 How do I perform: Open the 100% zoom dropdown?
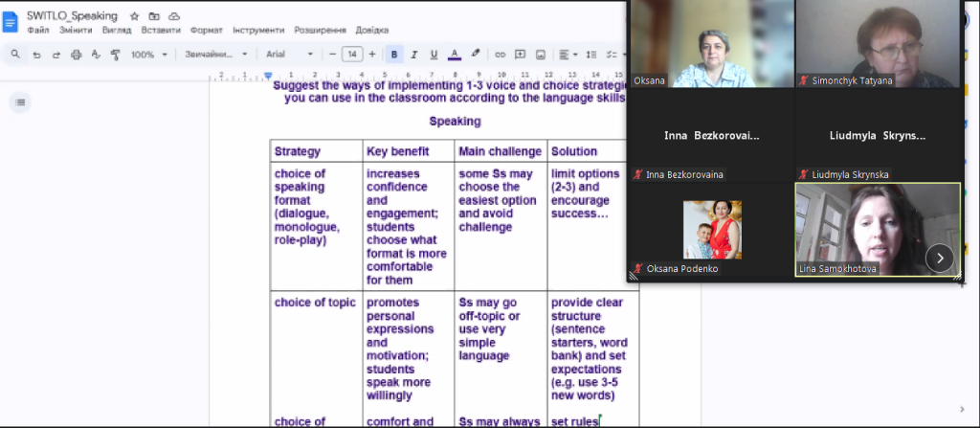pos(148,55)
